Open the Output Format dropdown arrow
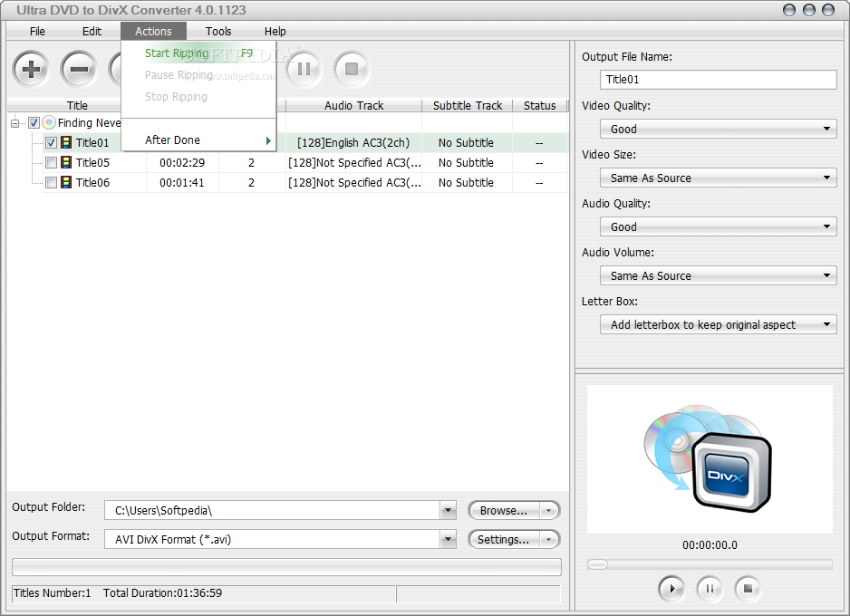850x616 pixels. (448, 539)
